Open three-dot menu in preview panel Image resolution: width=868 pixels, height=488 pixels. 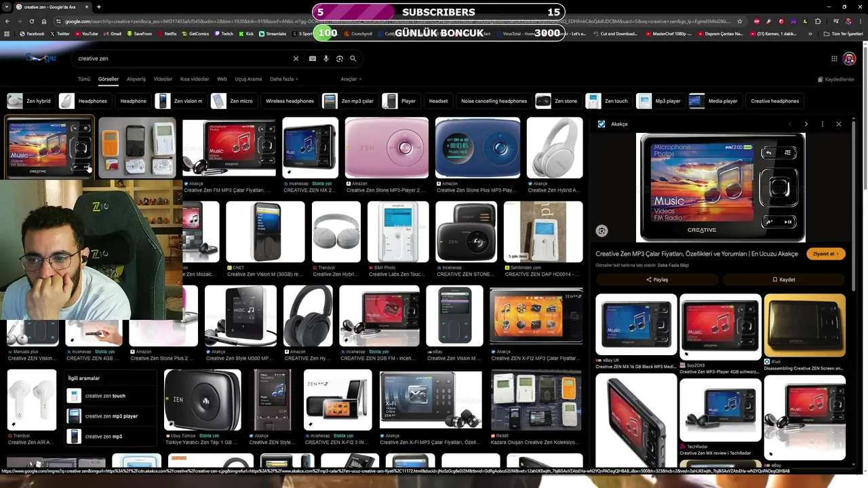tap(822, 124)
